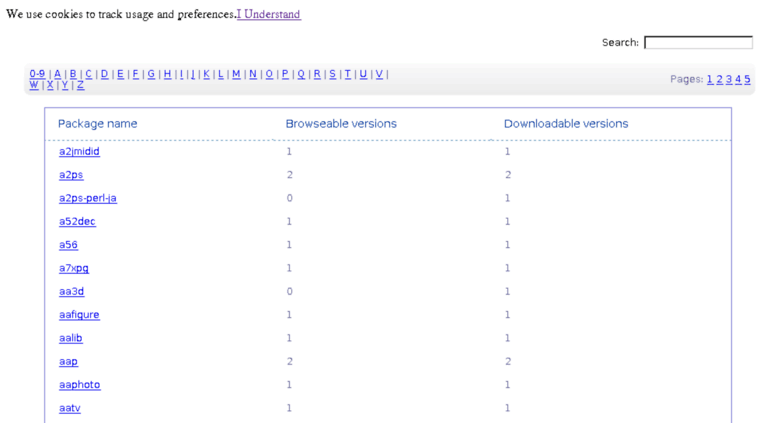Filter packages by letter D
The height and width of the screenshot is (423, 777).
coord(105,74)
